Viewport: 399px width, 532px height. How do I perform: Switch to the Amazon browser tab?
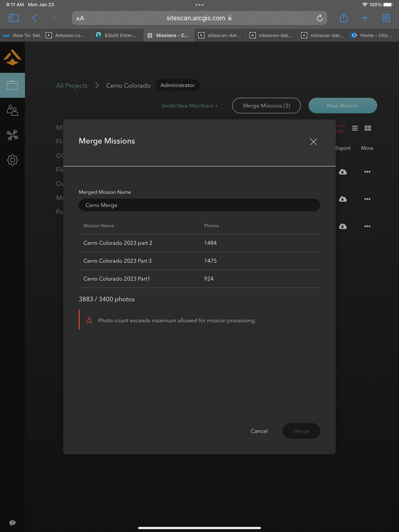click(67, 36)
